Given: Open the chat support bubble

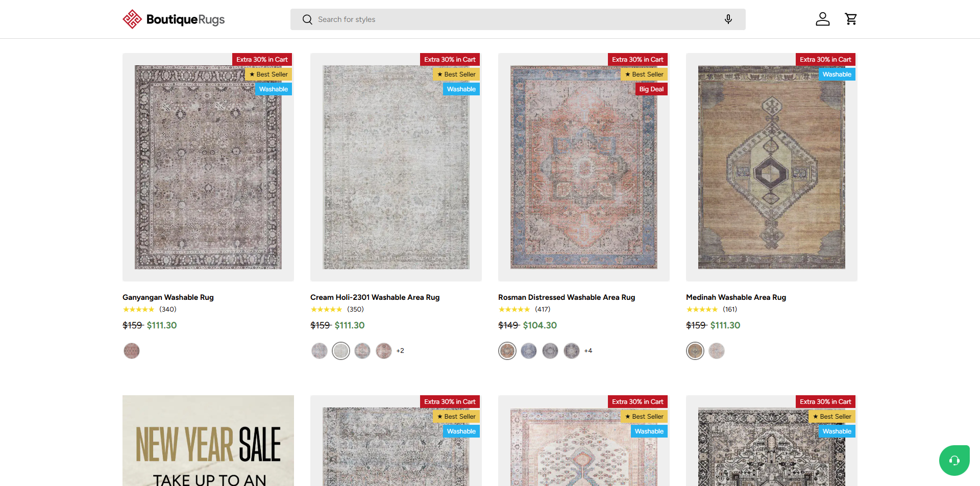Looking at the screenshot, I should point(954,460).
